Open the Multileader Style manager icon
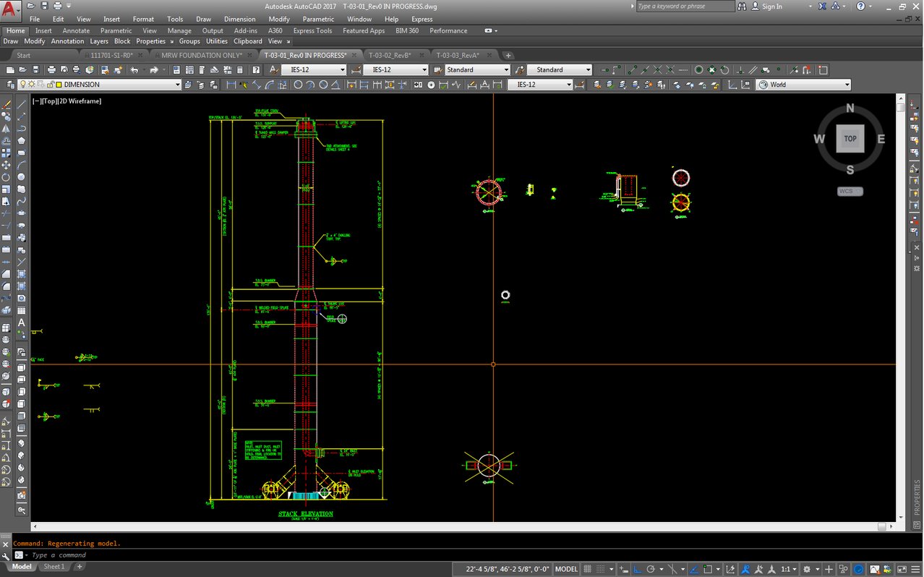The width and height of the screenshot is (924, 577). click(520, 70)
